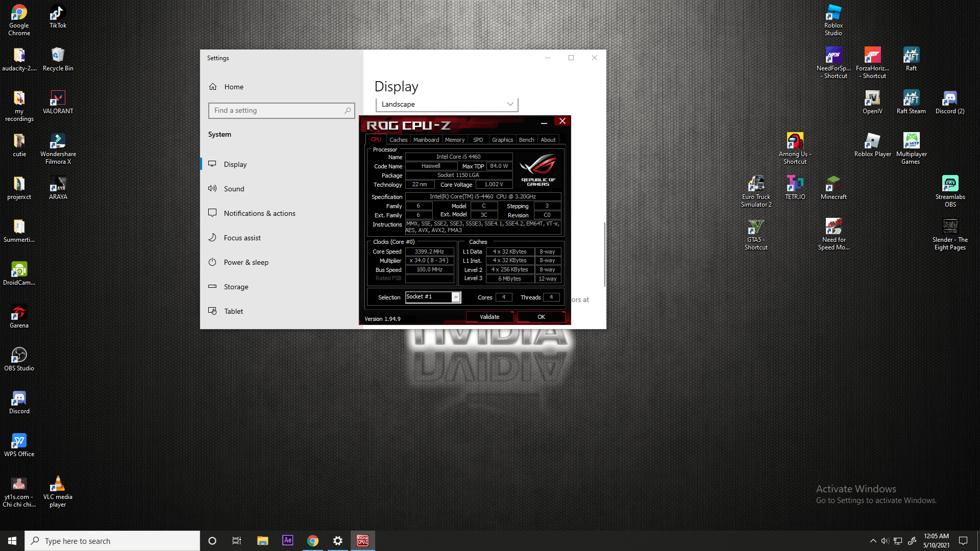The image size is (980, 551).
Task: Open volume control in system tray
Action: (885, 541)
